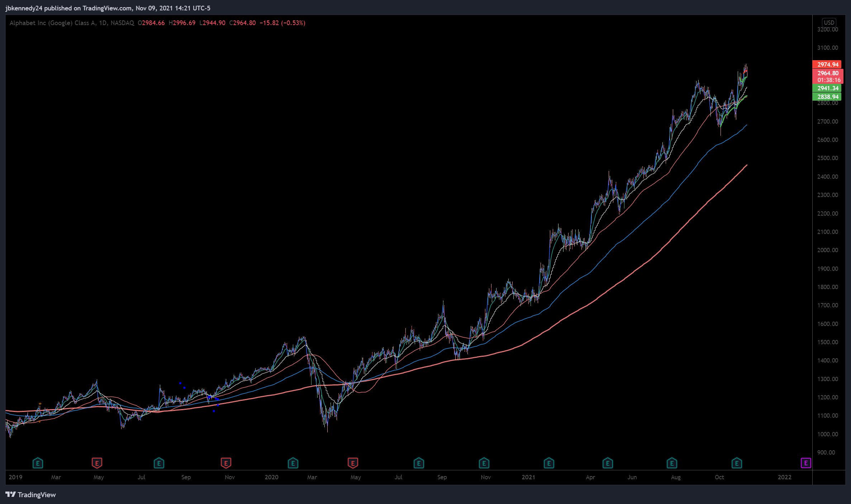Open teal earnings marker nearest Aug 2021

pos(671,463)
